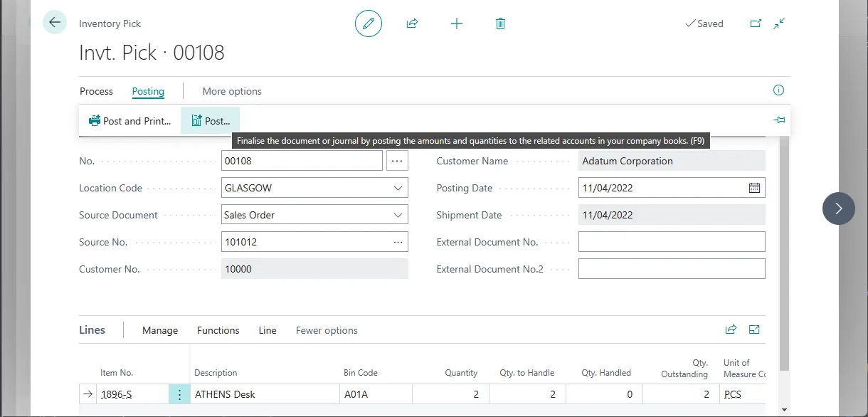Click Customer No. value 10000
This screenshot has width=868, height=417.
314,269
